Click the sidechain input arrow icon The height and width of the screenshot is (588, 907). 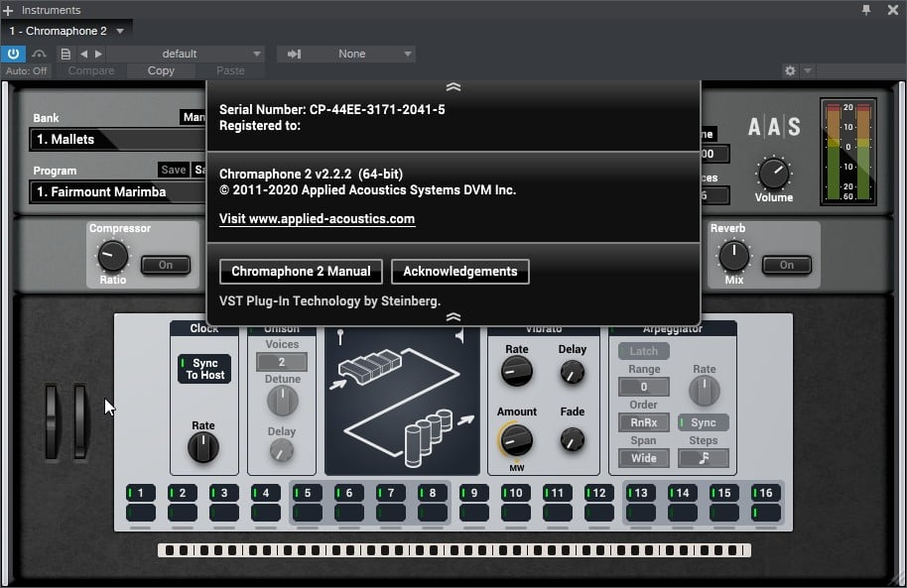[x=294, y=54]
